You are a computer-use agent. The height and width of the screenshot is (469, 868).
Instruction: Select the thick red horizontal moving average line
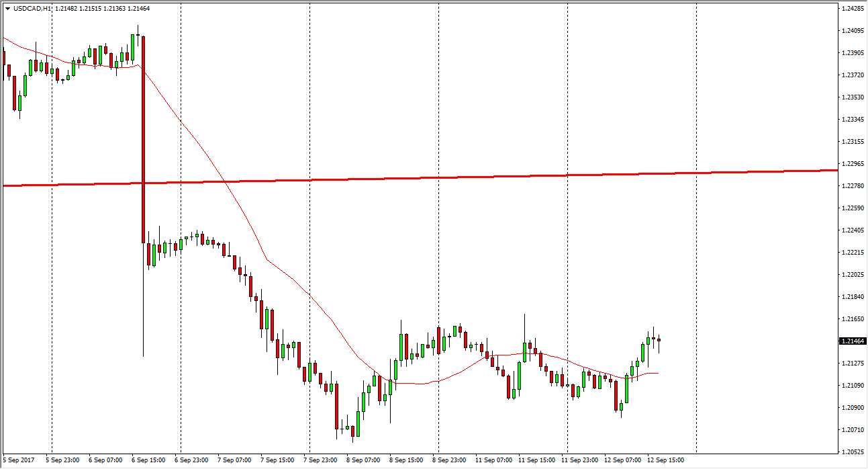pos(430,178)
